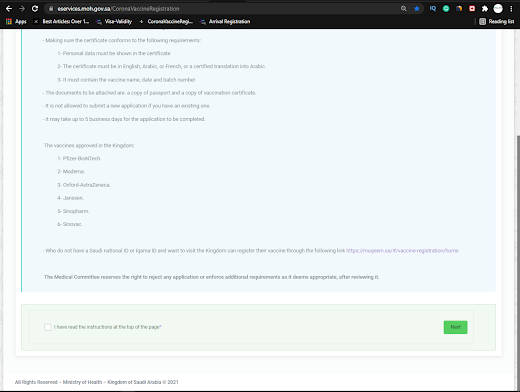Screen dimensions: 520x392
Task: Reload the current page
Action: [x=35, y=9]
